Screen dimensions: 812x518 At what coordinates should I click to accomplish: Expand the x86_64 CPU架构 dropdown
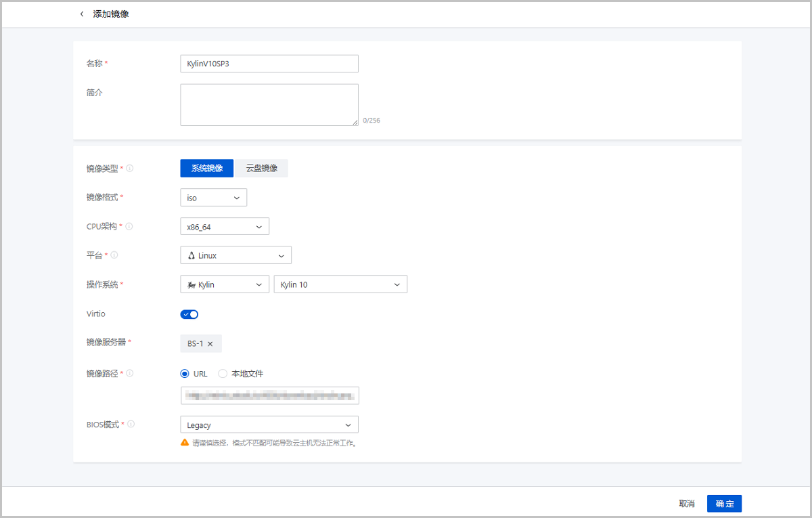coord(225,227)
